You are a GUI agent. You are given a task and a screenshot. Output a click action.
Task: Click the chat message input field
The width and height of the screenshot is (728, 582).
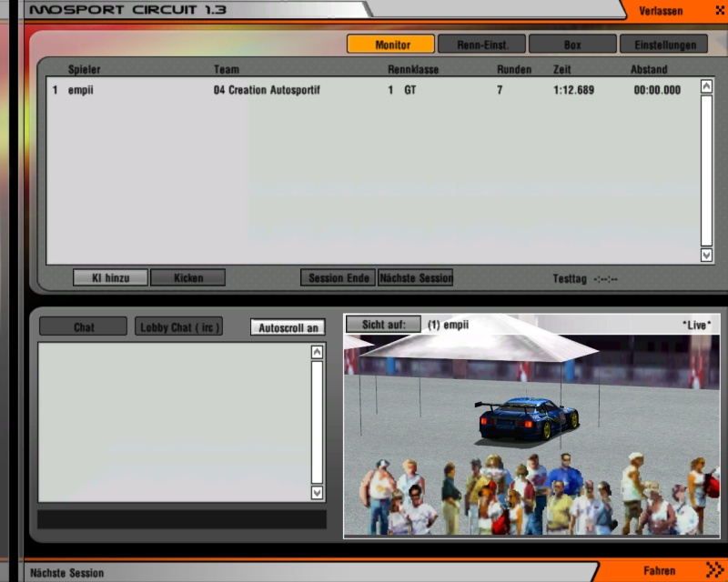[x=181, y=519]
